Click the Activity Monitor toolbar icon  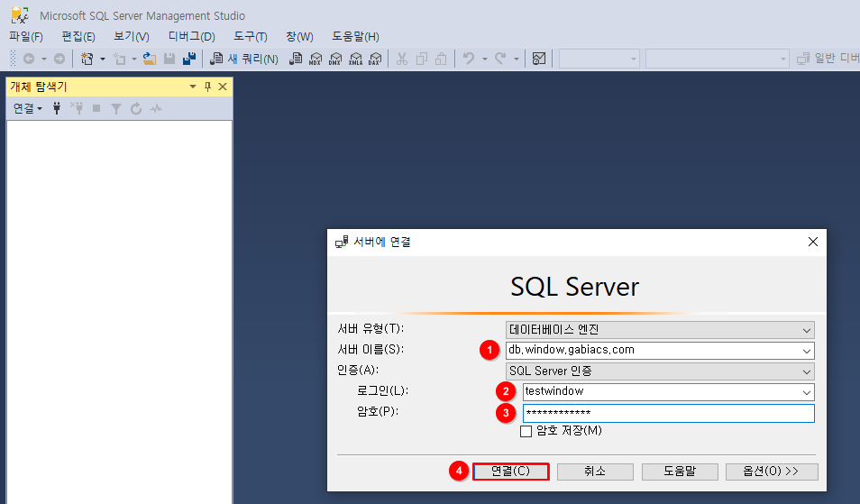pyautogui.click(x=539, y=59)
